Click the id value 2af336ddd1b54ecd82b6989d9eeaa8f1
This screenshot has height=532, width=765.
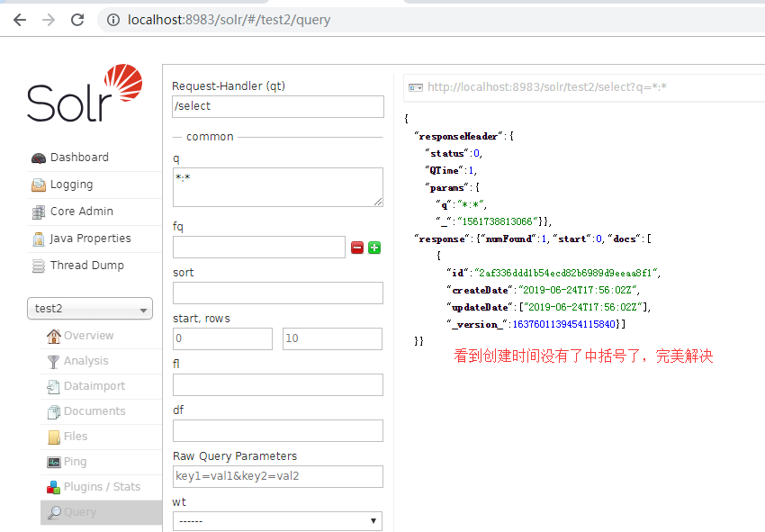coord(565,273)
